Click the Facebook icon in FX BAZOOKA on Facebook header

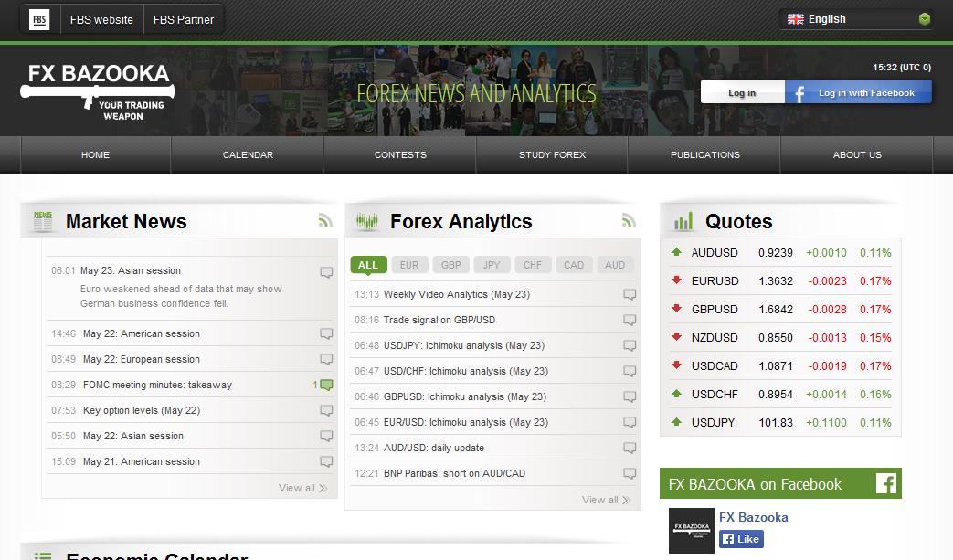pos(885,483)
